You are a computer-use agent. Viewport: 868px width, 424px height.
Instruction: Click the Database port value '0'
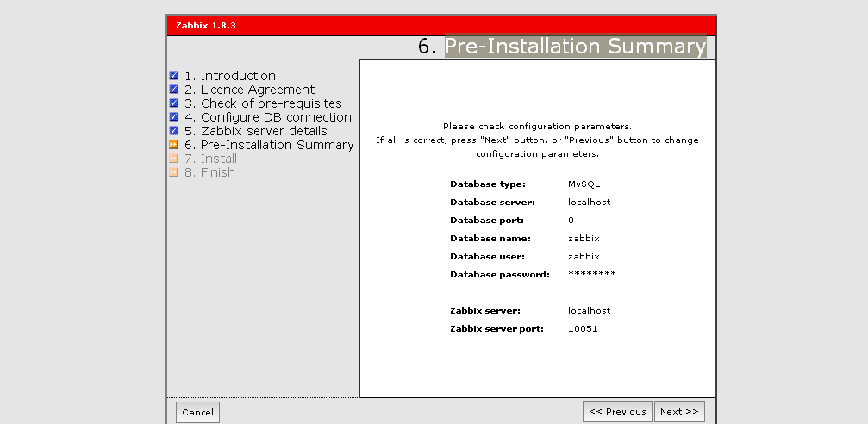point(571,221)
